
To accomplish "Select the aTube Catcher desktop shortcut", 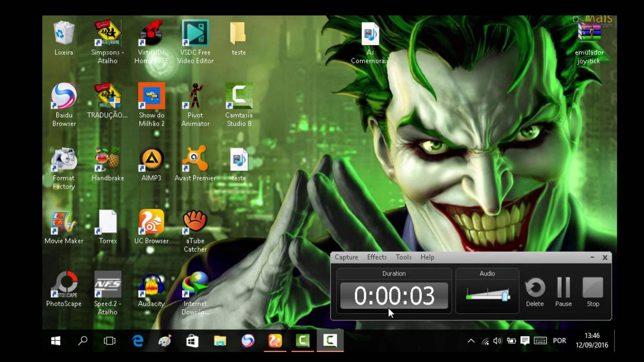I will [195, 231].
